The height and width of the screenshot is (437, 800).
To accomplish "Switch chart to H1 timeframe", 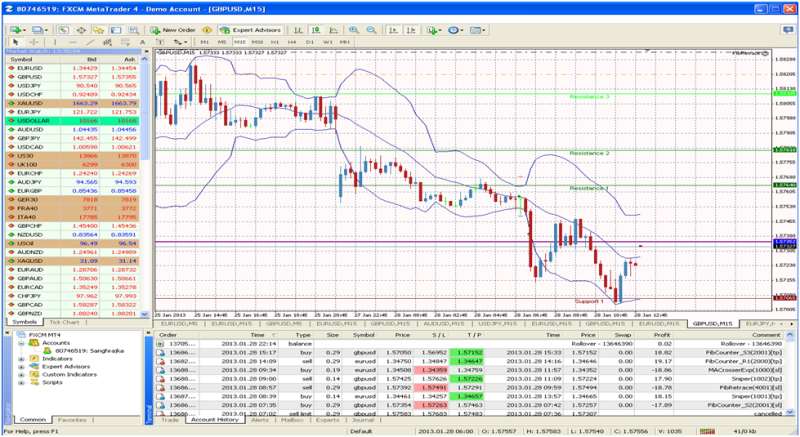I will [x=274, y=42].
